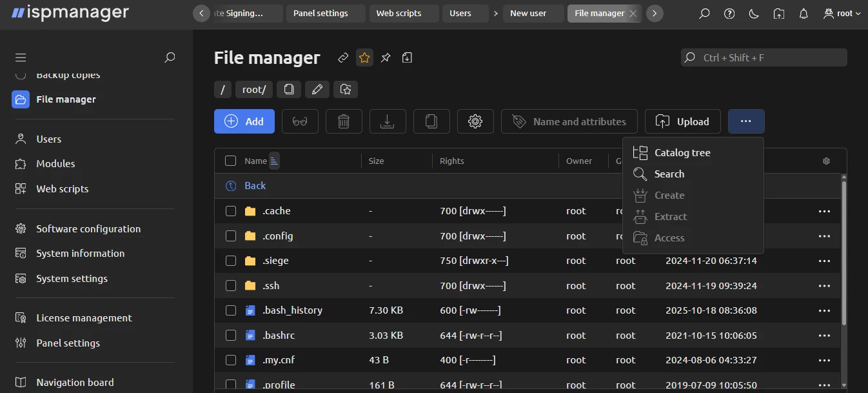Click the download icon in the toolbar
The image size is (868, 393).
(x=388, y=121)
